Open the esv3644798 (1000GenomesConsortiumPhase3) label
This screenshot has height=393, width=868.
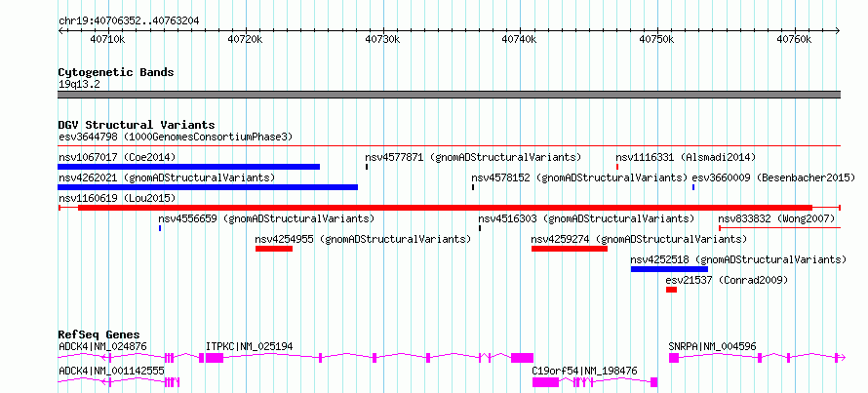click(x=176, y=137)
